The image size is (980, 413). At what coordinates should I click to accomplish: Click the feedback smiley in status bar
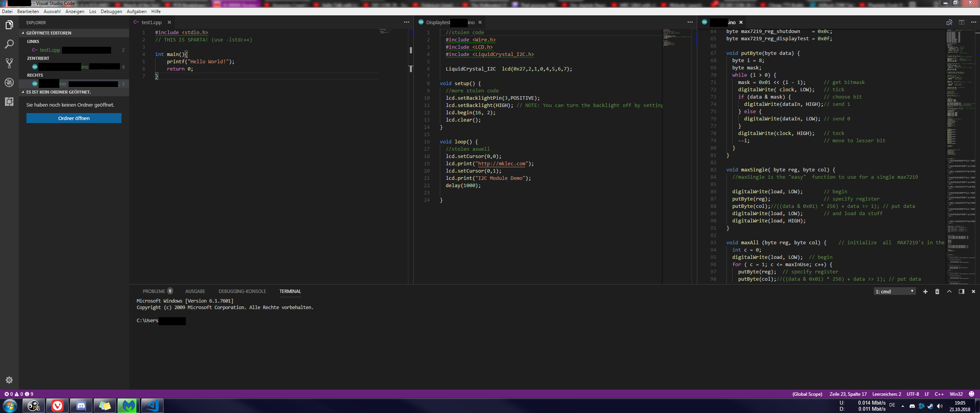click(x=971, y=394)
